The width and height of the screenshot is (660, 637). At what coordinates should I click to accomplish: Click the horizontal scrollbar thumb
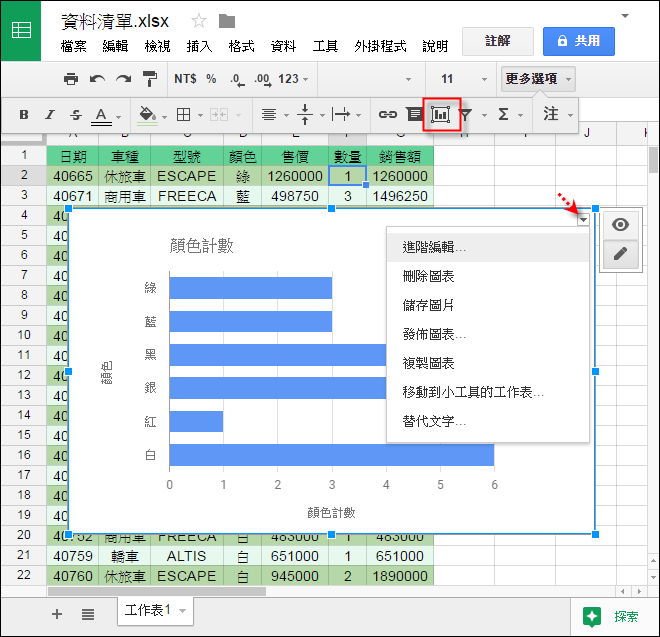point(157,591)
